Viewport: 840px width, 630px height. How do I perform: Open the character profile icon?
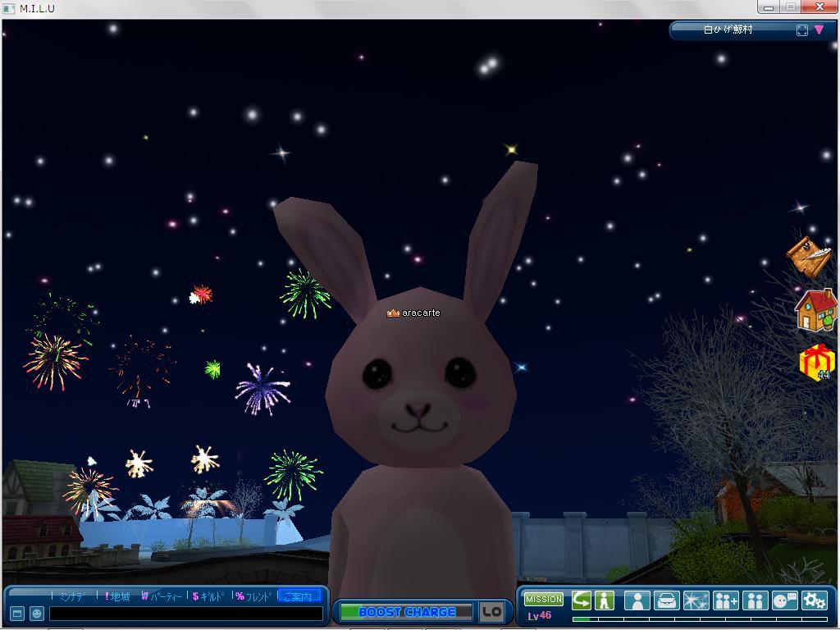point(637,600)
